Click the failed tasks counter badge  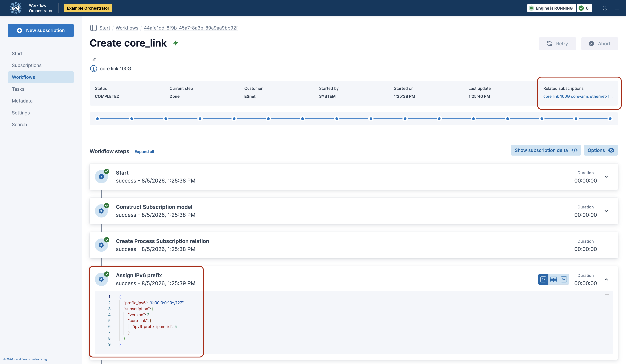coord(584,8)
